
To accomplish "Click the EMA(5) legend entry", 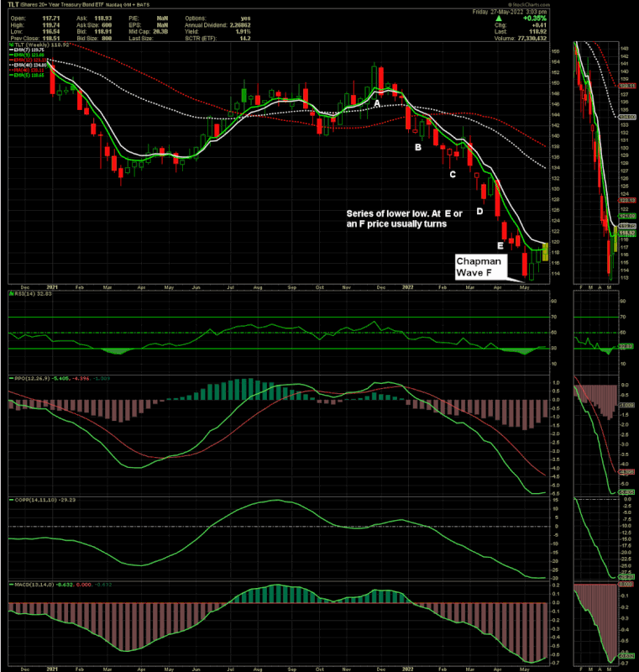I will pyautogui.click(x=29, y=76).
